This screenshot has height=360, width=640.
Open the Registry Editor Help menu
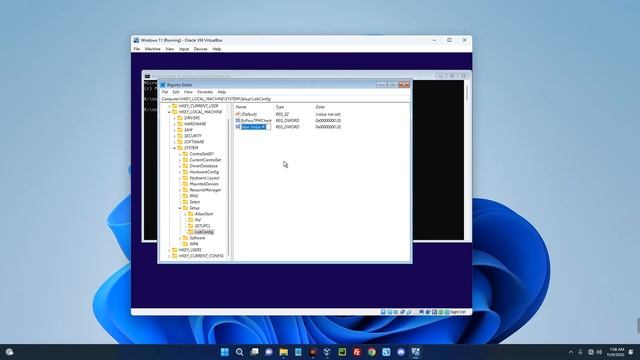(222, 92)
